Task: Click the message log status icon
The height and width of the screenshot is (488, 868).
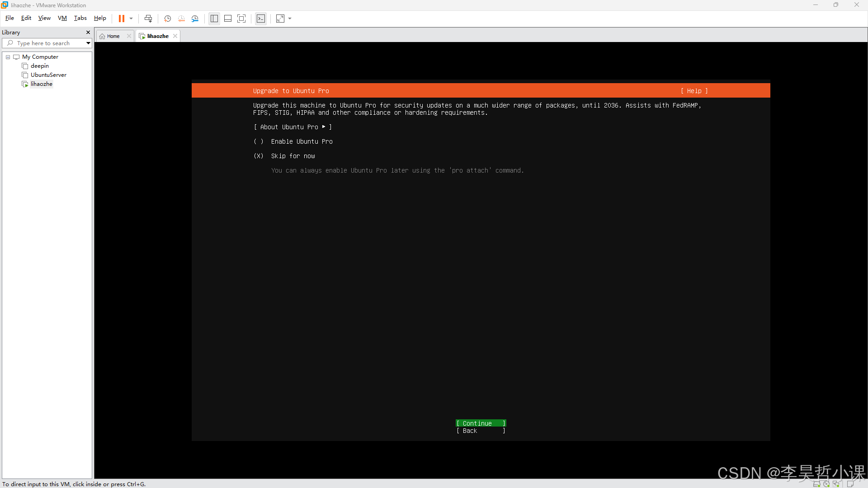Action: 850,484
